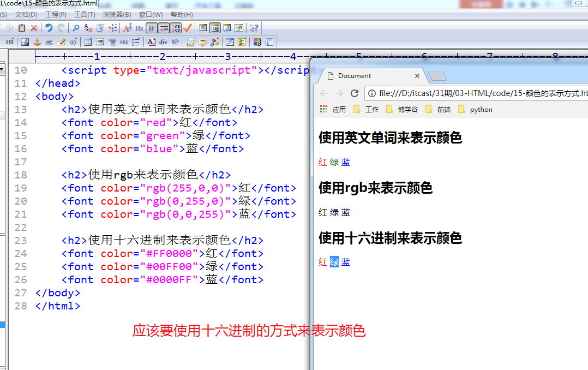The height and width of the screenshot is (370, 588).
Task: Open Find with the magnifier icon
Action: pyautogui.click(x=76, y=28)
